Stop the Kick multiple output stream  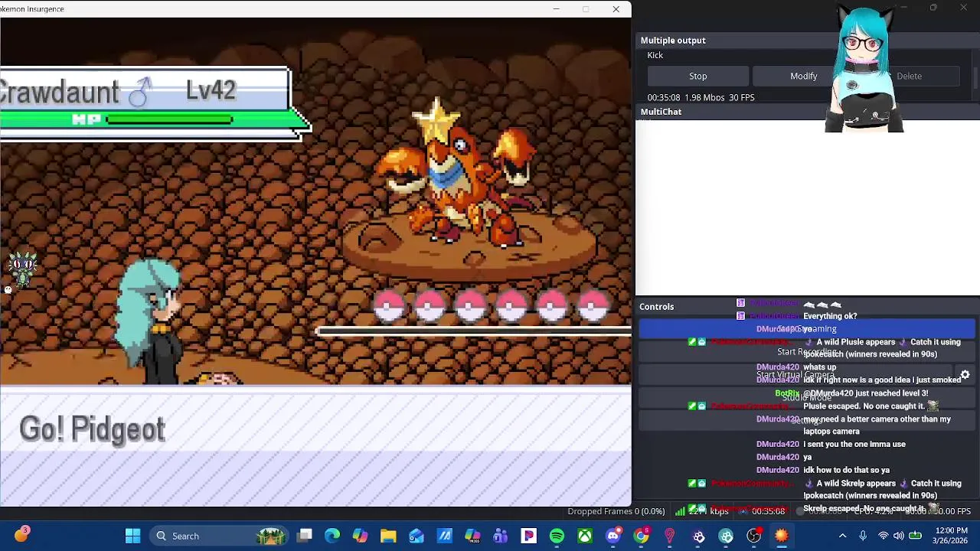[x=697, y=76]
